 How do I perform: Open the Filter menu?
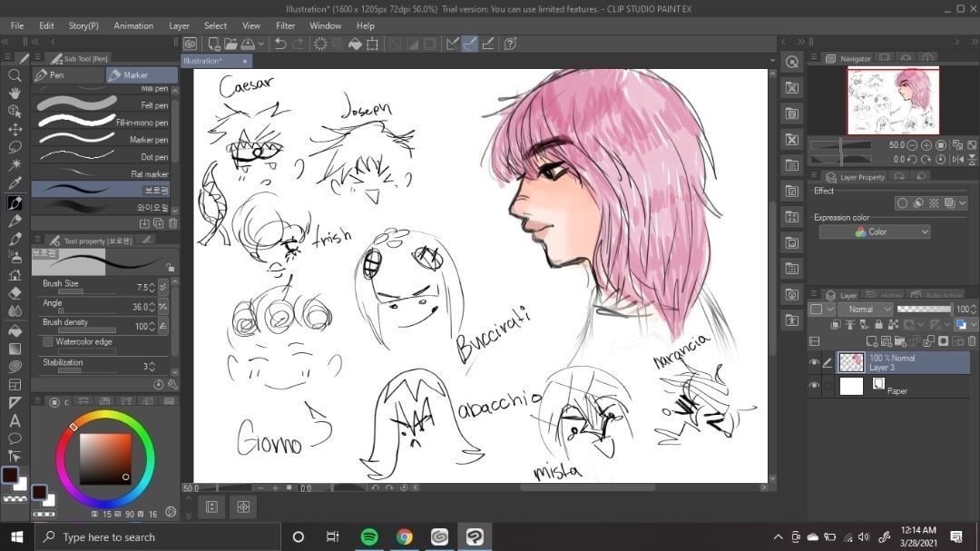pos(285,25)
